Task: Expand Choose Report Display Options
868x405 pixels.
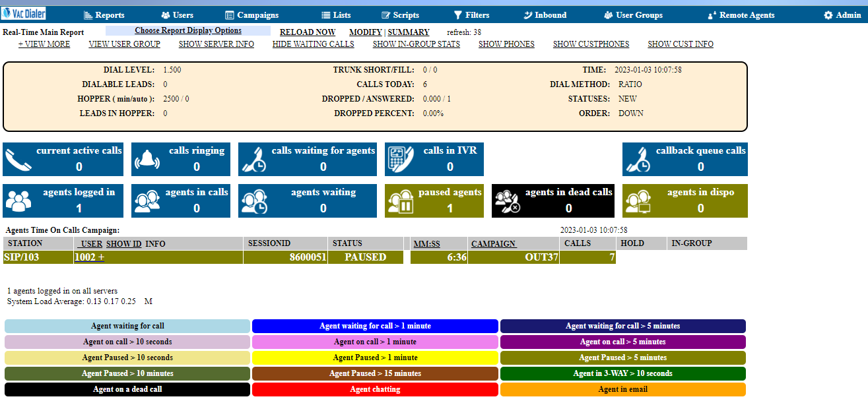Action: pos(188,30)
